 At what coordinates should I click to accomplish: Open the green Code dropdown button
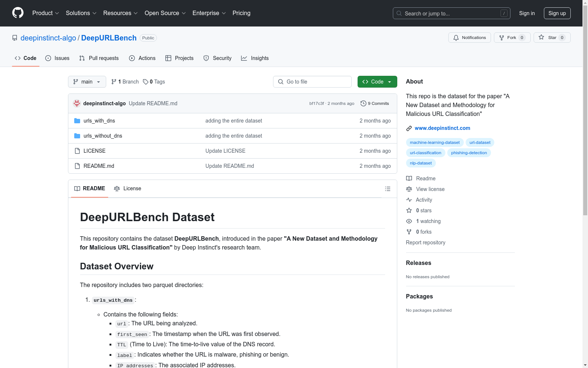point(377,82)
